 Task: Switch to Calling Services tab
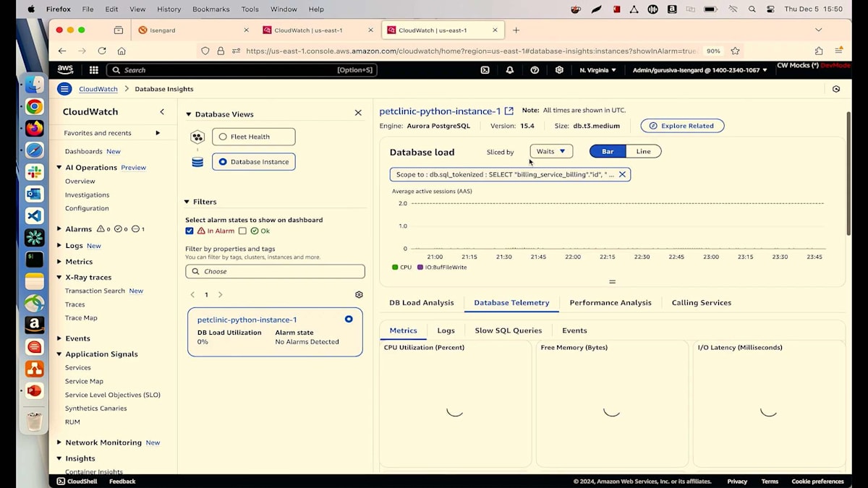pyautogui.click(x=702, y=303)
